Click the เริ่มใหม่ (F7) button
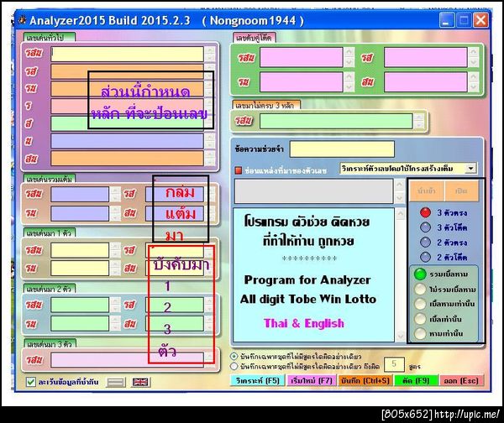Screen dimensions: 504x423 click(311, 380)
